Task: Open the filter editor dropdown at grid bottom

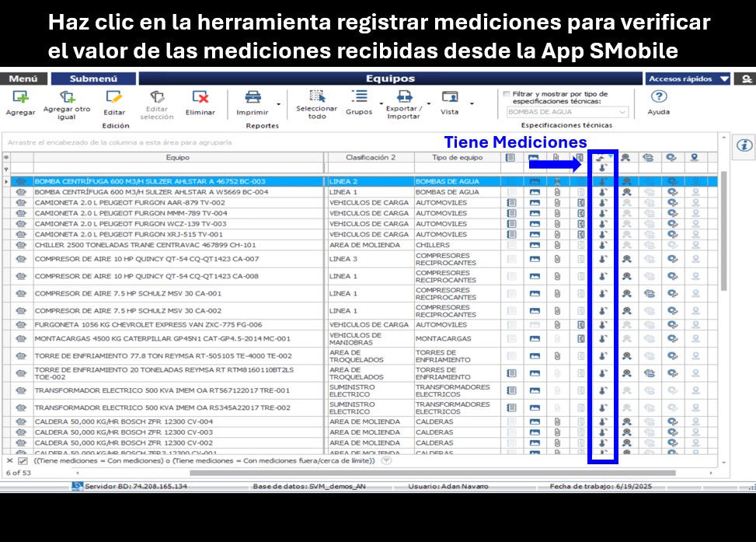Action: tap(386, 461)
